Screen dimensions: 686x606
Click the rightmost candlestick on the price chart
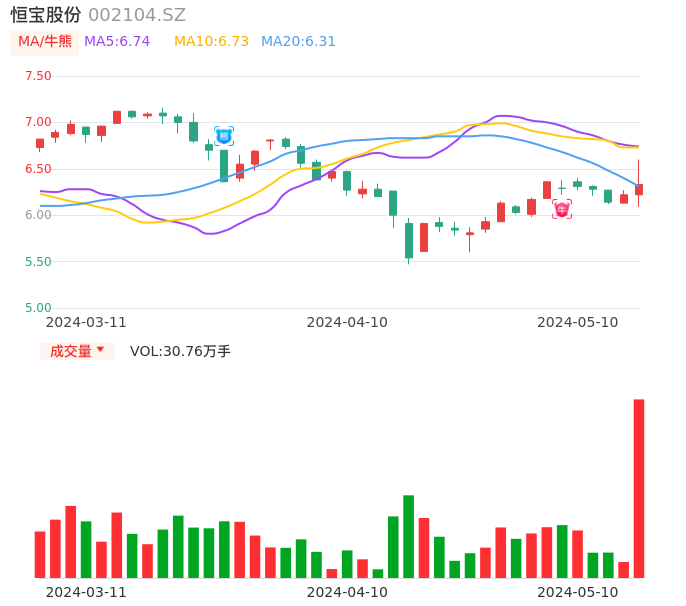tap(639, 188)
